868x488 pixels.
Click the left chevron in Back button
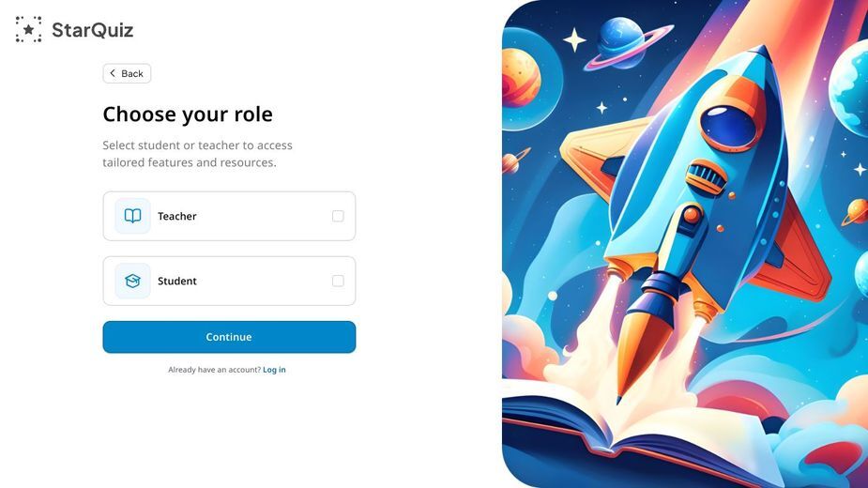113,73
